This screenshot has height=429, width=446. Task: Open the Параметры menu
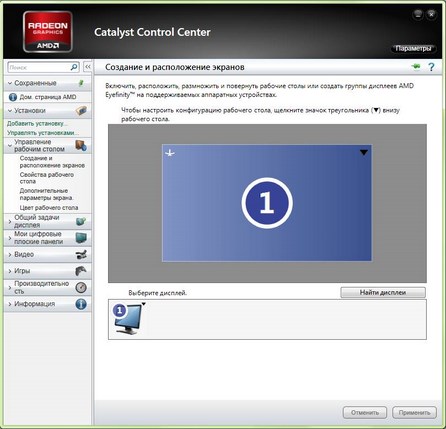click(x=413, y=49)
